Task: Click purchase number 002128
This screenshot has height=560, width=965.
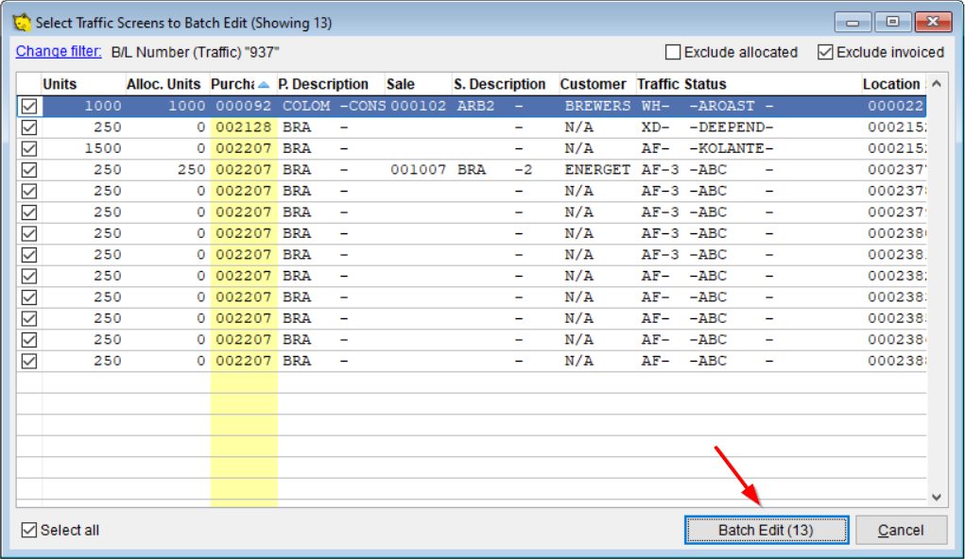Action: (244, 127)
